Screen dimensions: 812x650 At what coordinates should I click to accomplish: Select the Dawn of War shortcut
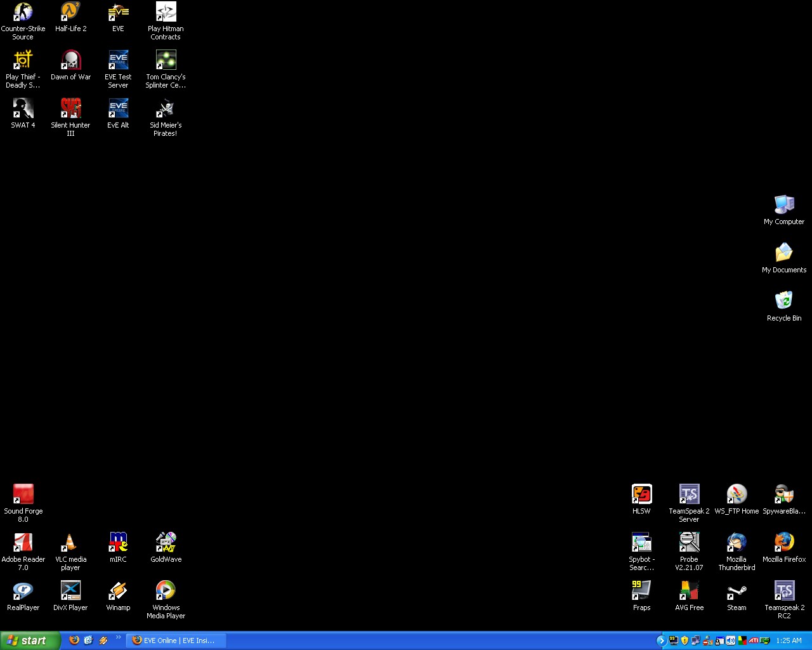click(70, 65)
